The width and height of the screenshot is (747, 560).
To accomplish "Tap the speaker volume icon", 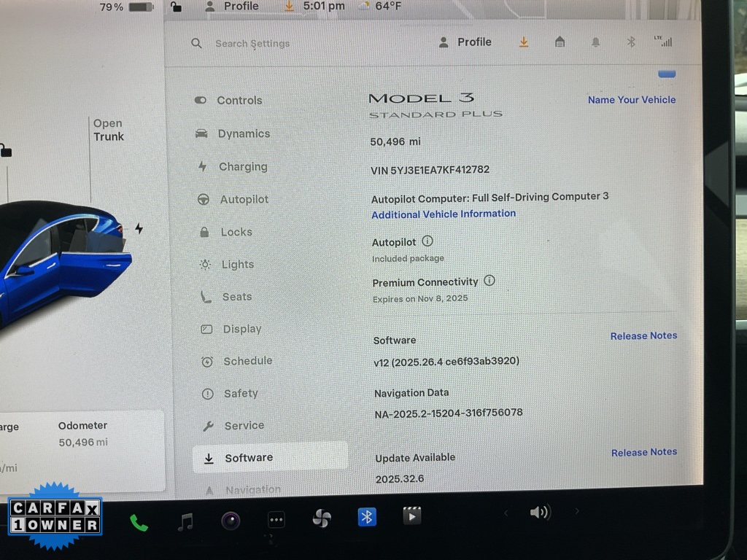I will tap(539, 513).
